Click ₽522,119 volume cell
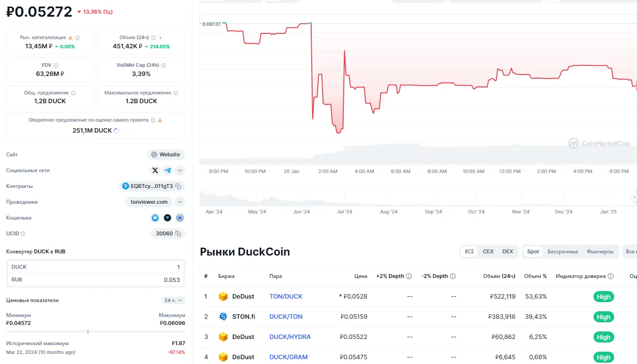 tap(502, 296)
